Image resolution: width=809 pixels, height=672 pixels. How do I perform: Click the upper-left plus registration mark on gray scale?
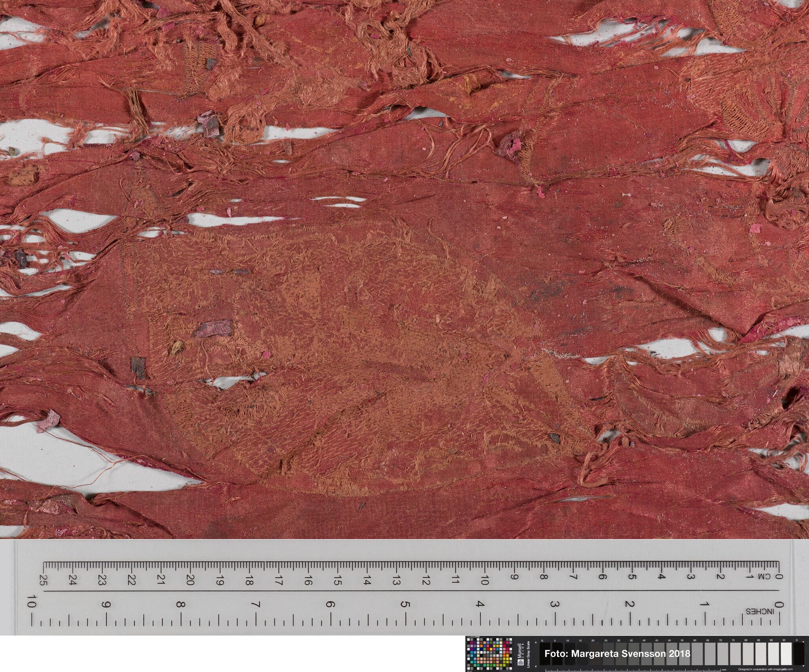[536, 642]
